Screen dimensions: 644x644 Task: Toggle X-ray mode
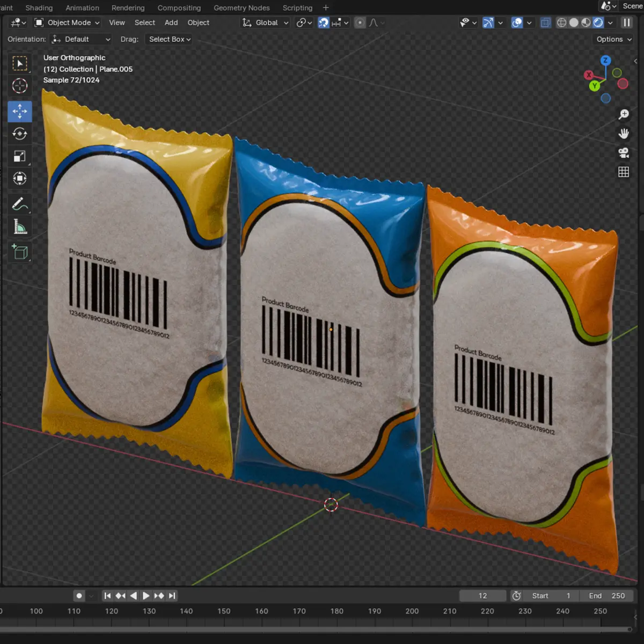pyautogui.click(x=545, y=23)
